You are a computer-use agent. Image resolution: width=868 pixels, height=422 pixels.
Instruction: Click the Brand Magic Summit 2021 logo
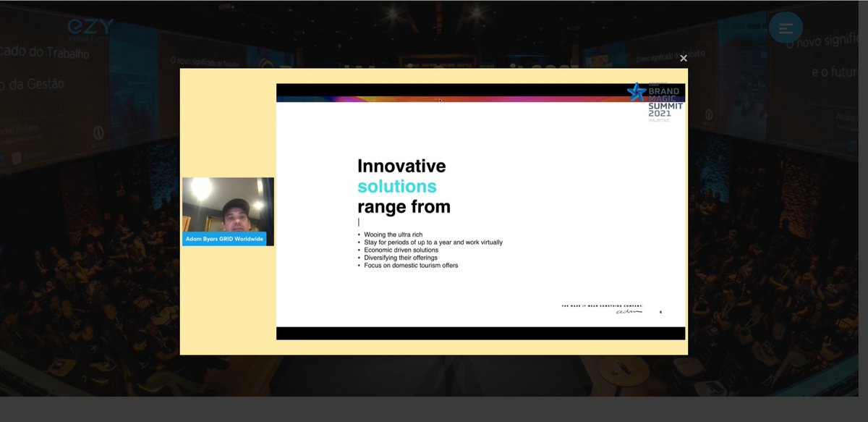click(x=655, y=102)
